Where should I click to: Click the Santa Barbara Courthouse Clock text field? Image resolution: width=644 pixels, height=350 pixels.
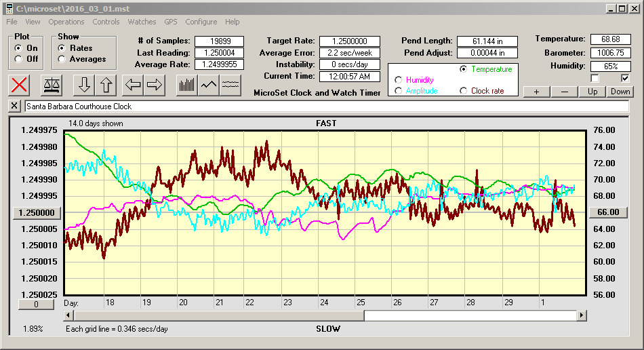coord(325,106)
